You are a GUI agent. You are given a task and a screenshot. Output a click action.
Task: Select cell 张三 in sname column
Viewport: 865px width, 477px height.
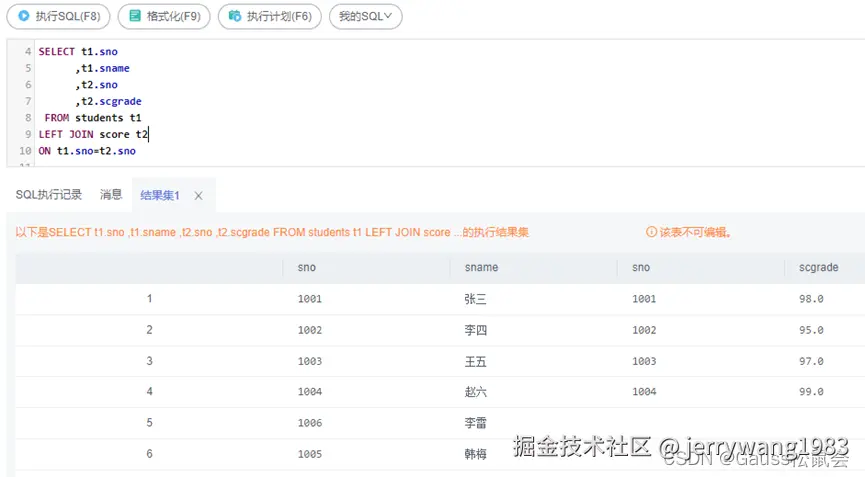tap(476, 299)
